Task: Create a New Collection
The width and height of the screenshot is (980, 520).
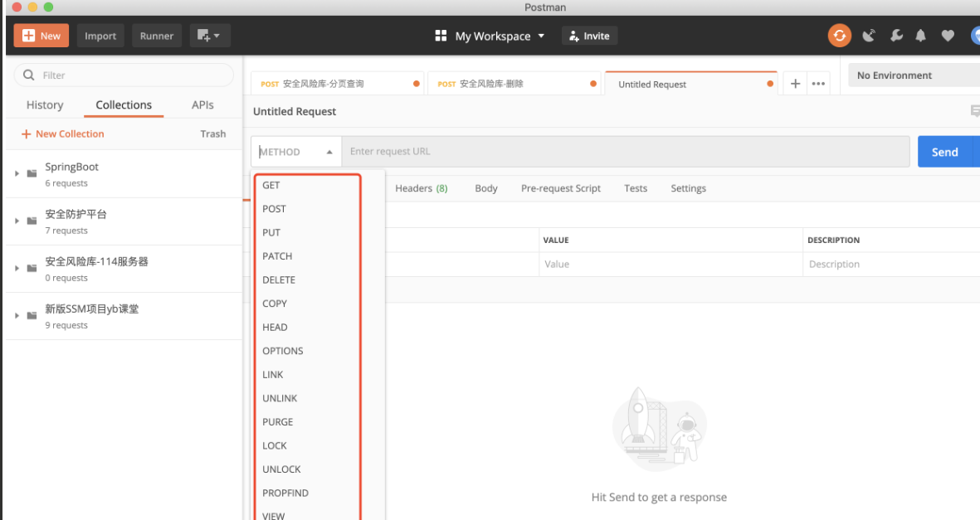Action: tap(63, 134)
